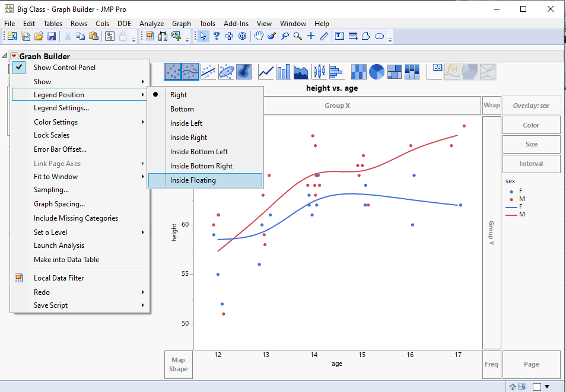566x392 pixels.
Task: Collapse the Graph Builder outline triangle
Action: coord(5,56)
